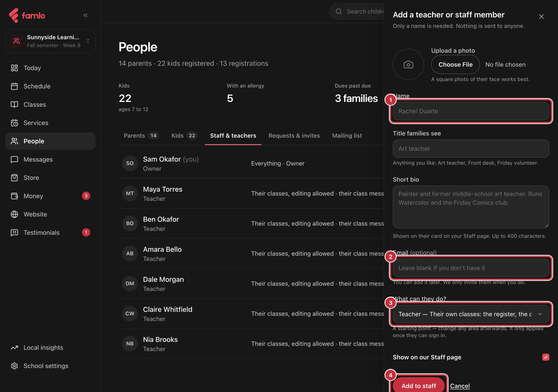Select the Staff & teachers tab
This screenshot has width=558, height=392.
(233, 135)
